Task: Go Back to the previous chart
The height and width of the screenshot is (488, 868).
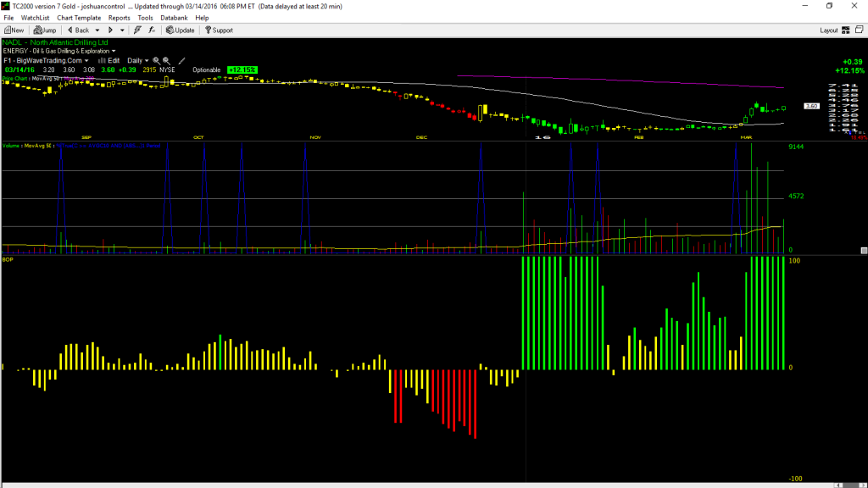Action: click(x=79, y=30)
